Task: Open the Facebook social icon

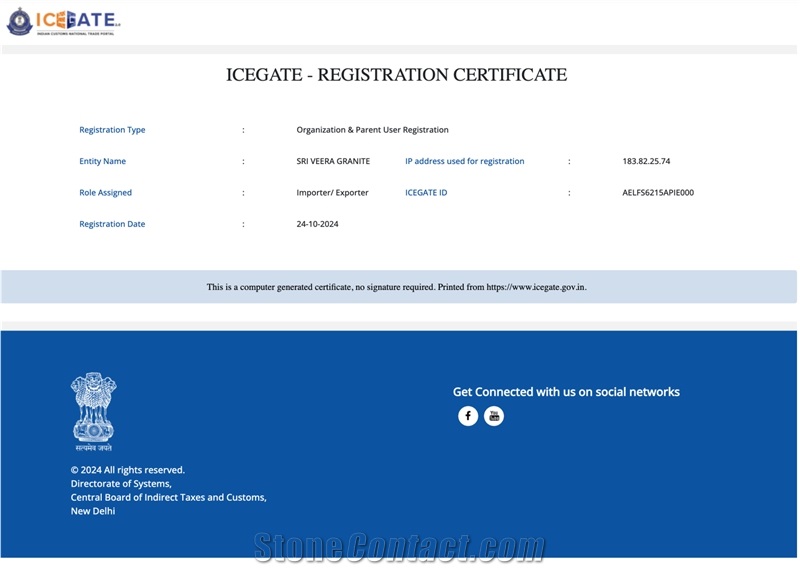Action: pyautogui.click(x=468, y=416)
